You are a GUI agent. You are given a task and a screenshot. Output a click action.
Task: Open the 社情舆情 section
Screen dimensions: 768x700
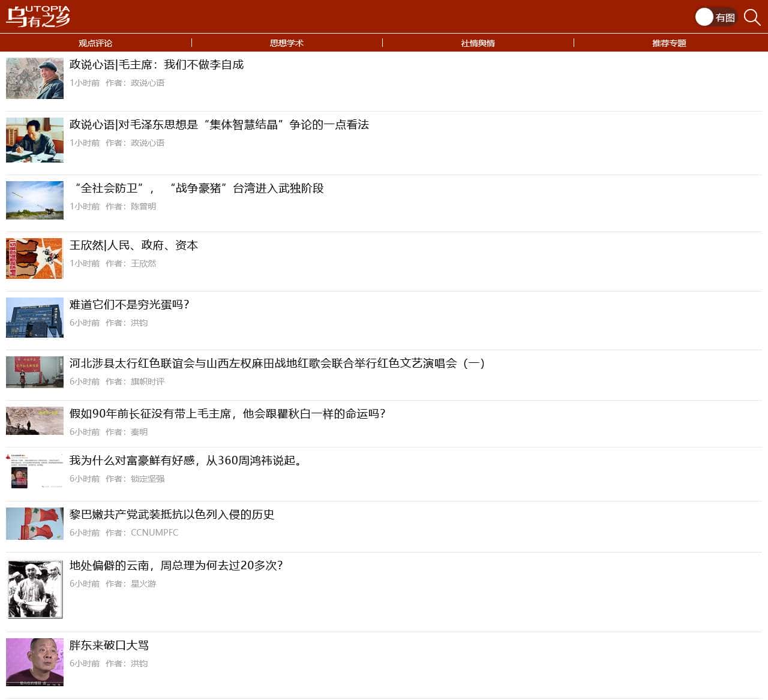click(x=477, y=43)
